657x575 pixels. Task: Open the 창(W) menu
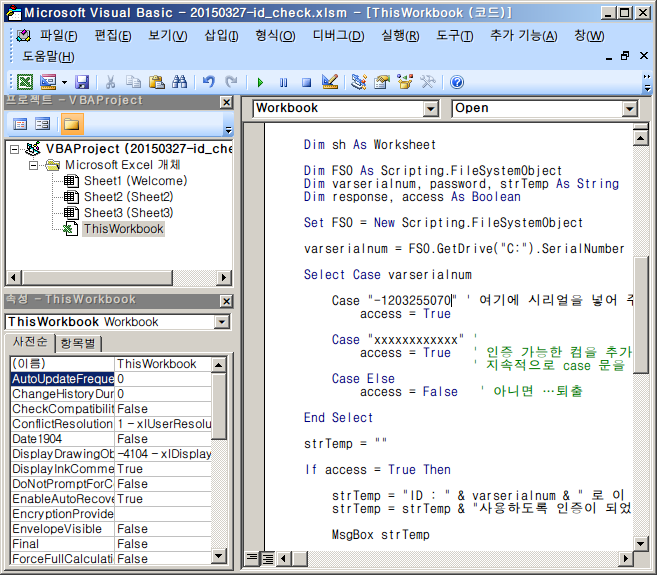click(589, 36)
